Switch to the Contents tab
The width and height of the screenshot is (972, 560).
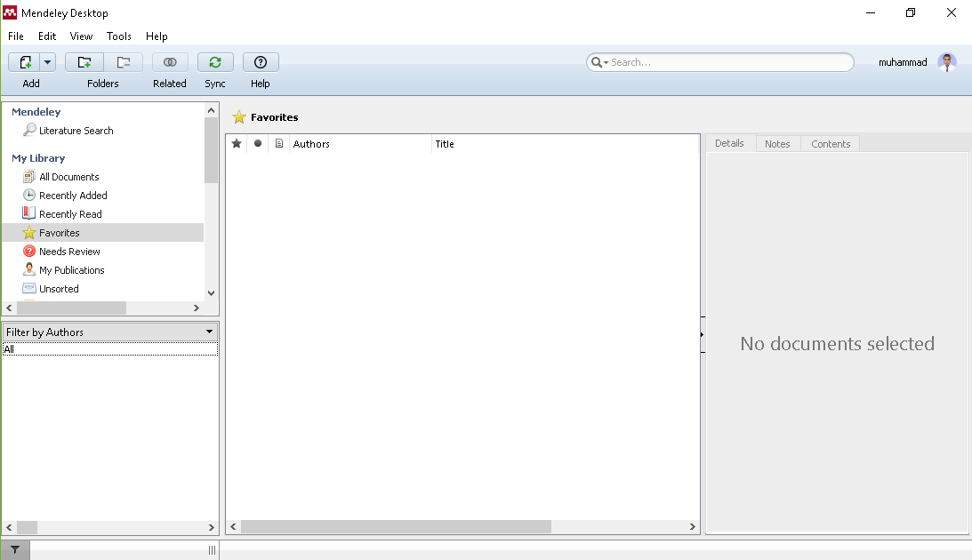click(831, 144)
